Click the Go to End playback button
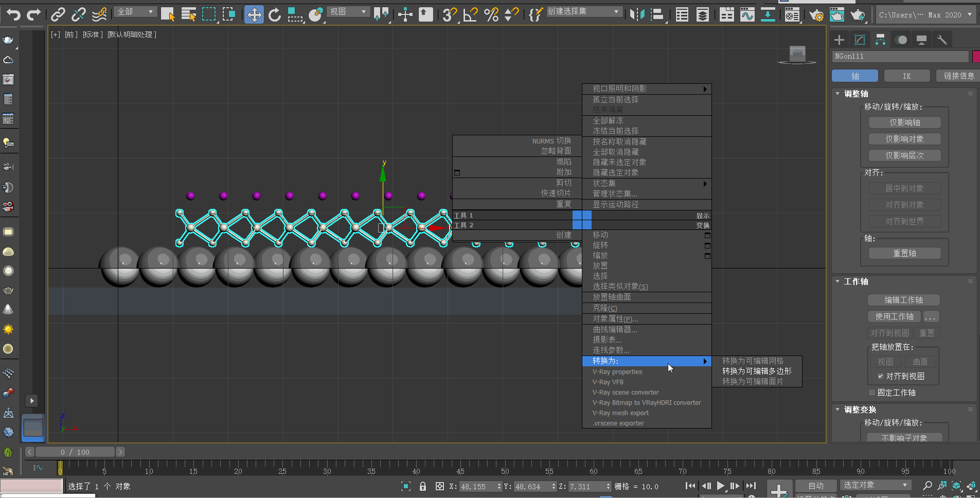This screenshot has height=498, width=980. (x=751, y=486)
